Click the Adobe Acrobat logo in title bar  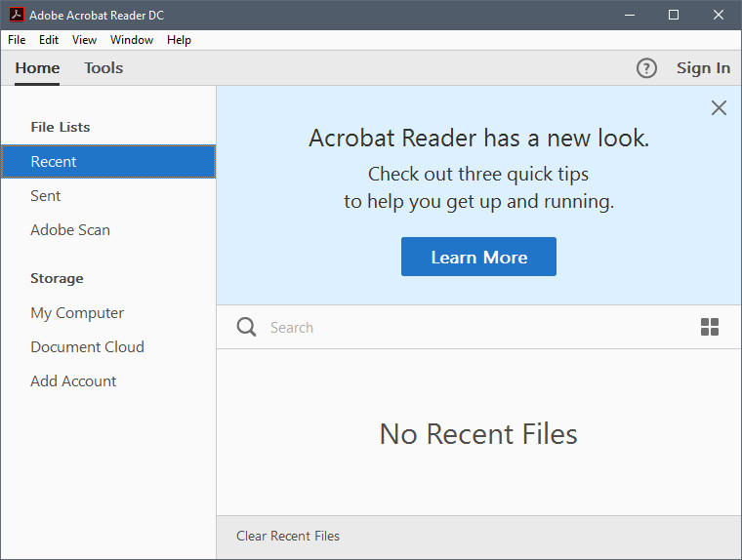(x=16, y=15)
